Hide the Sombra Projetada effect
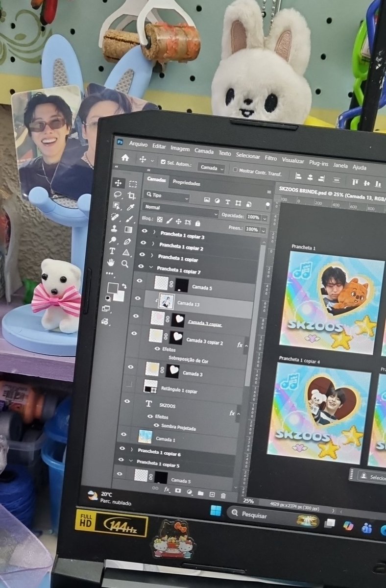 (157, 425)
